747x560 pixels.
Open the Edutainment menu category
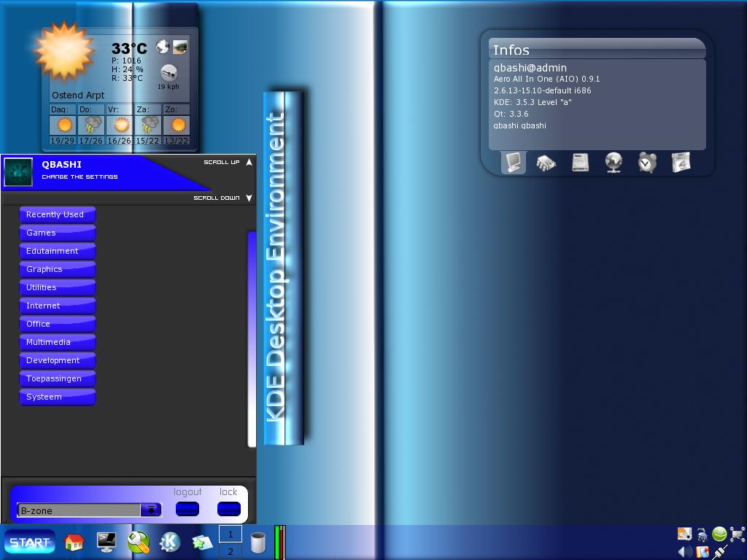point(58,251)
